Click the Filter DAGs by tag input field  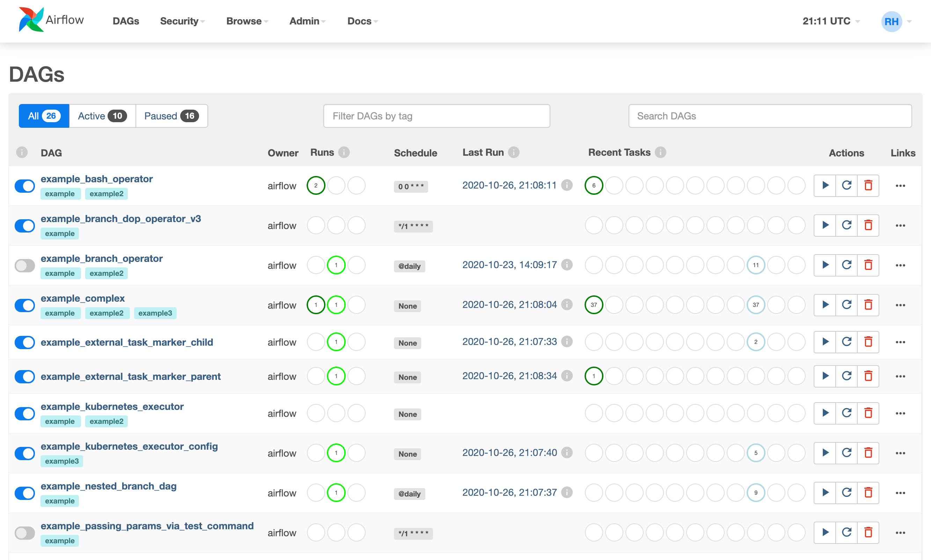[437, 116]
